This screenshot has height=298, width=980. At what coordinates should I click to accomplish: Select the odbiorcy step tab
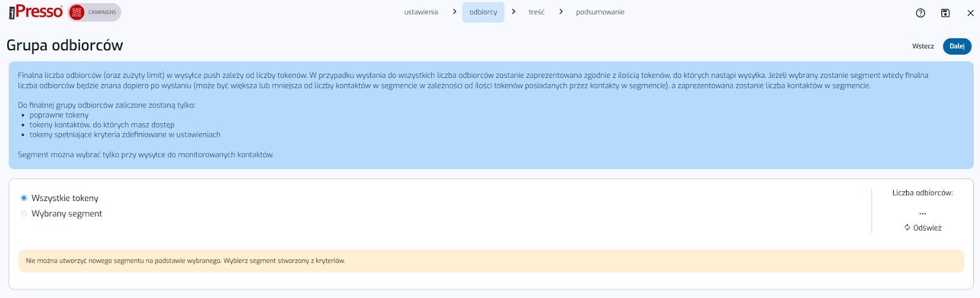click(x=483, y=12)
